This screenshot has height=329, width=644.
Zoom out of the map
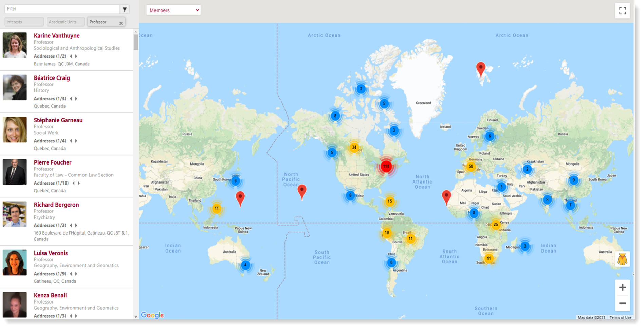click(622, 303)
